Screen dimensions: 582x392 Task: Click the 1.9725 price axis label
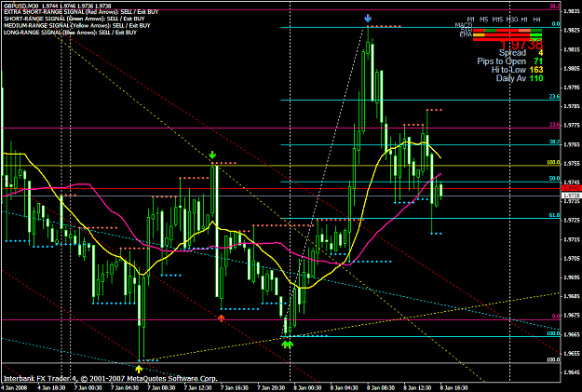click(x=572, y=221)
